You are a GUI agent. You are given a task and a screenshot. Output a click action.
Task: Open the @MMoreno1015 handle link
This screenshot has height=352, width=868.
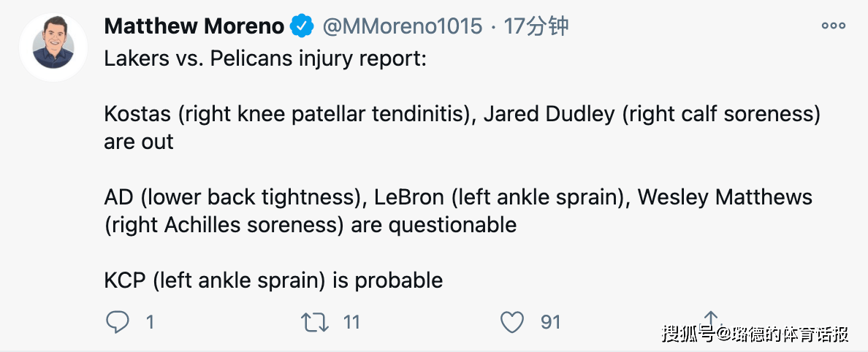(x=403, y=26)
